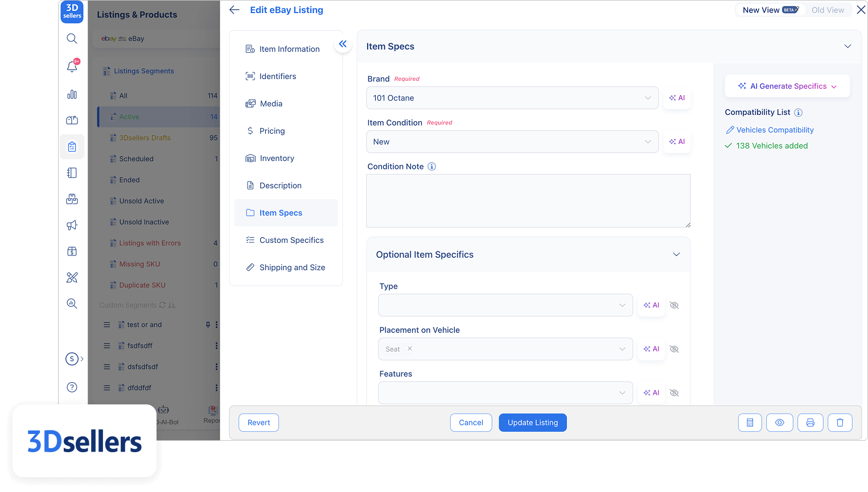Open the bar chart analytics icon
Viewport: 868px width, 492px height.
click(72, 94)
